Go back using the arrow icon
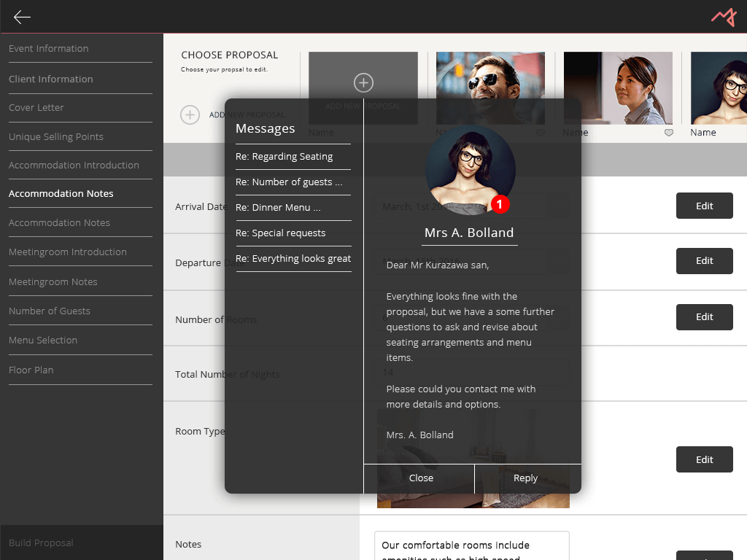The width and height of the screenshot is (747, 560). (22, 17)
